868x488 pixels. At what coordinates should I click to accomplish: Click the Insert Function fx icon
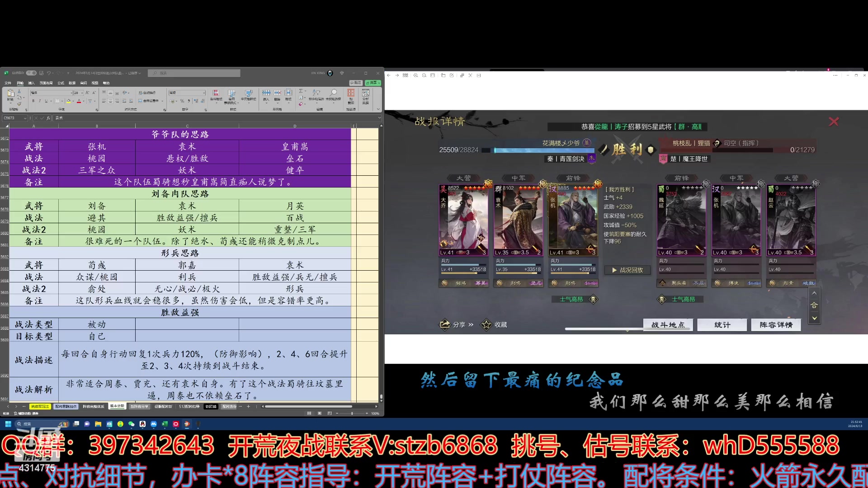point(48,118)
